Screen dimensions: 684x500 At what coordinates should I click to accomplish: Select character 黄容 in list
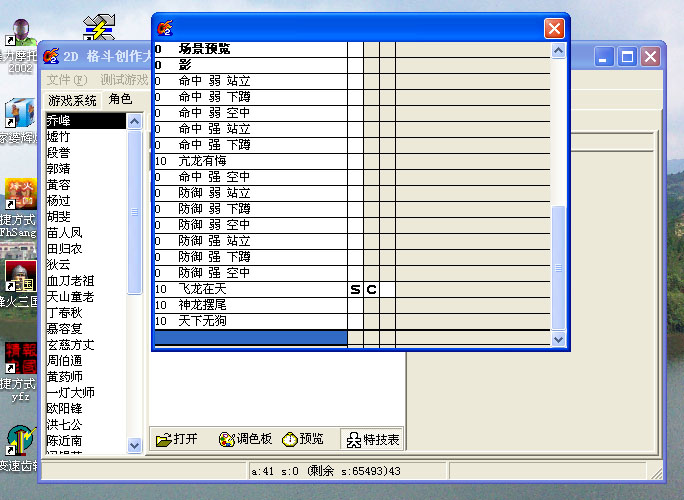86,185
